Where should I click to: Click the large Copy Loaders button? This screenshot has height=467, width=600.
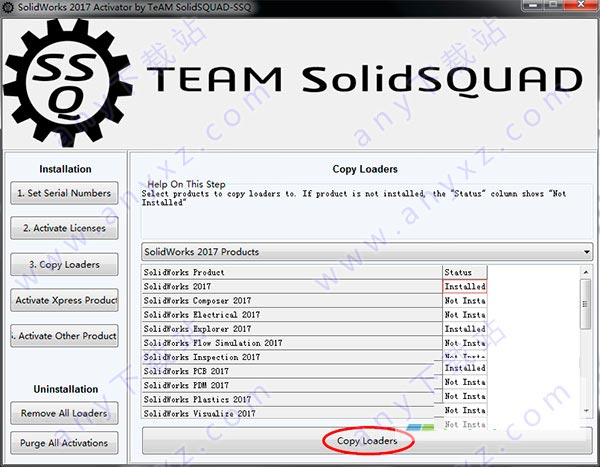tap(367, 441)
